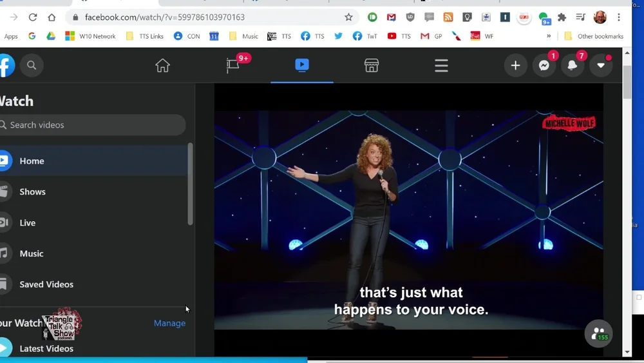Expand the Music bookmark folder
The width and height of the screenshot is (644, 363).
click(243, 36)
